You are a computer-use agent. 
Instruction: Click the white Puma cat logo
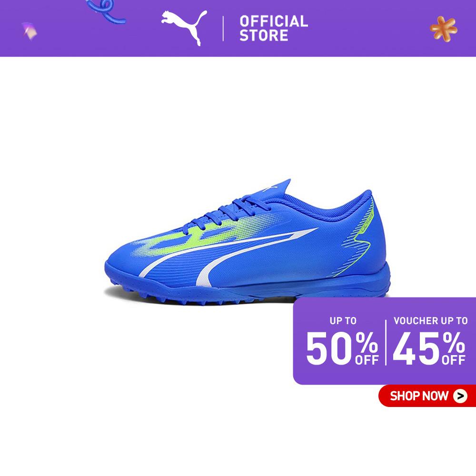point(184,28)
